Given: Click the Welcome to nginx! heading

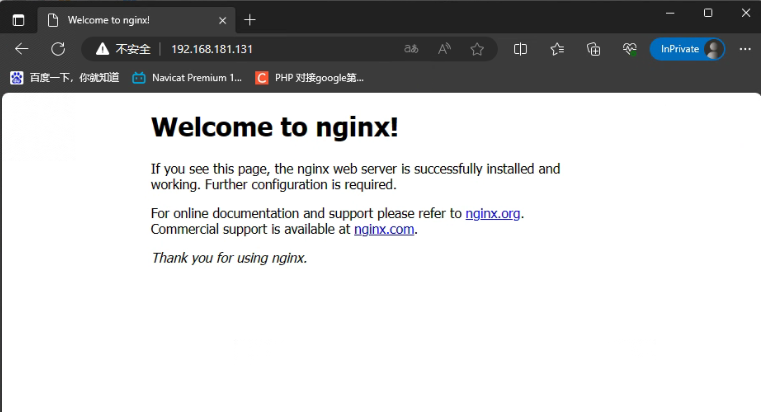Looking at the screenshot, I should [275, 127].
